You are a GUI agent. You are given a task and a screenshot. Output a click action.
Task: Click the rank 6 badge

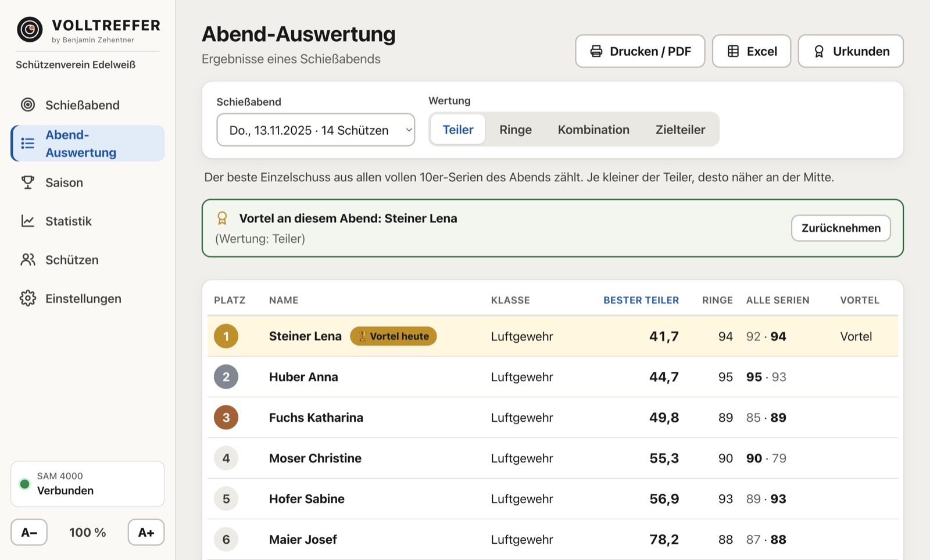(226, 539)
